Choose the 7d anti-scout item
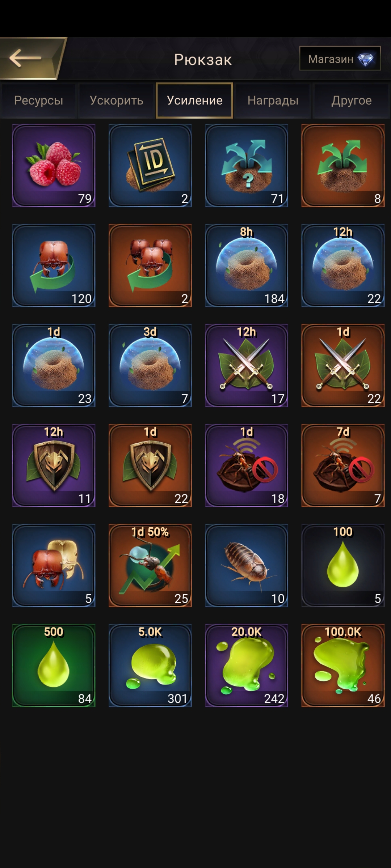This screenshot has height=868, width=391. pyautogui.click(x=343, y=465)
